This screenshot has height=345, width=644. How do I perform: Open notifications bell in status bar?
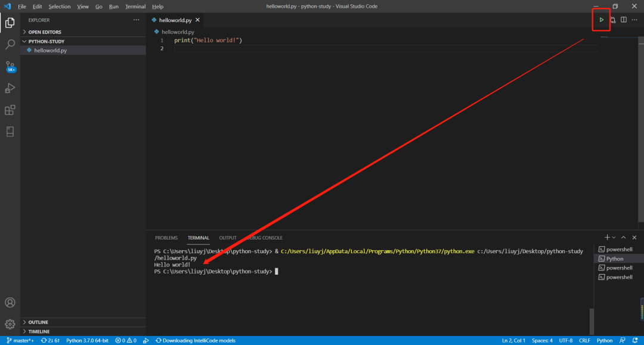tap(635, 340)
